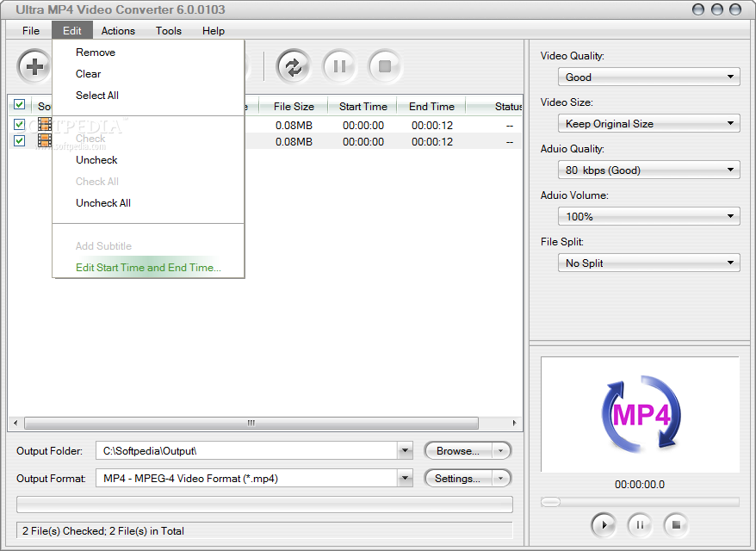Select Edit Start Time and End Time

[148, 268]
